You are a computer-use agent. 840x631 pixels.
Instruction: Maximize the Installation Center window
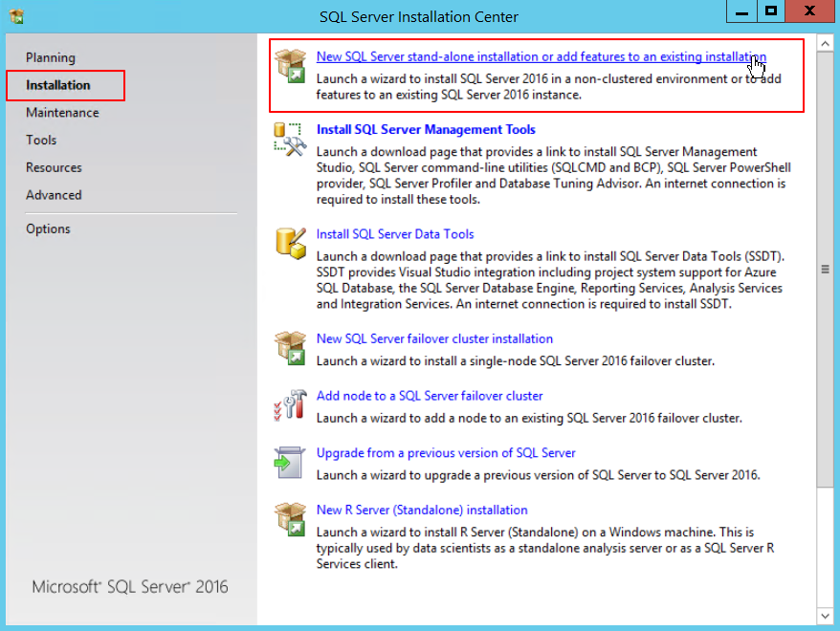[x=771, y=11]
